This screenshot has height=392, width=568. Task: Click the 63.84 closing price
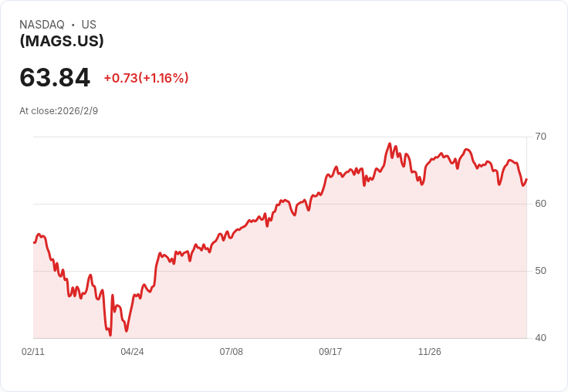[55, 77]
